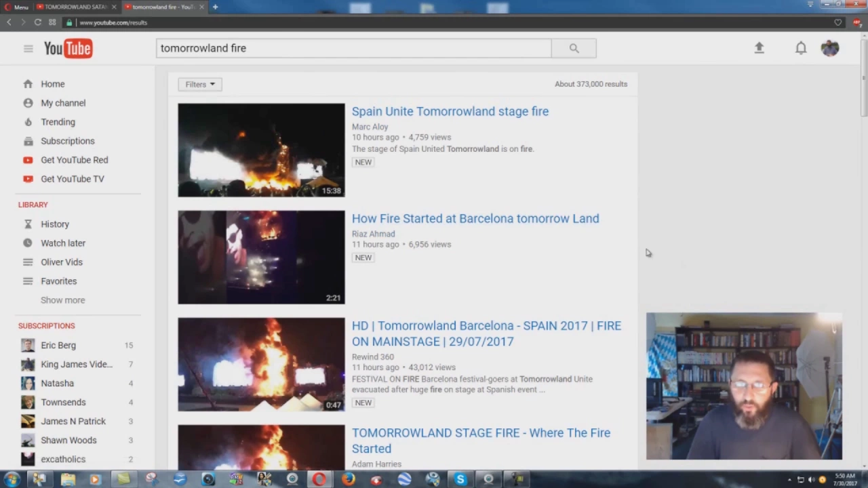Image resolution: width=868 pixels, height=488 pixels.
Task: Click the Subscriptions stack icon
Action: tap(28, 141)
